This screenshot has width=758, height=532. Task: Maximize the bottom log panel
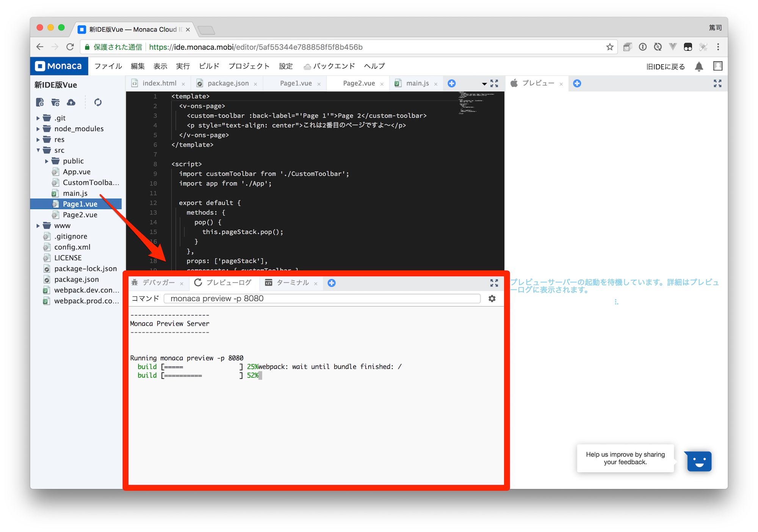pos(494,283)
